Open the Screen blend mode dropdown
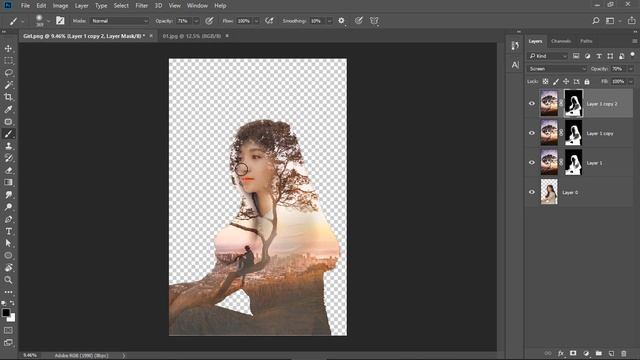 [557, 69]
